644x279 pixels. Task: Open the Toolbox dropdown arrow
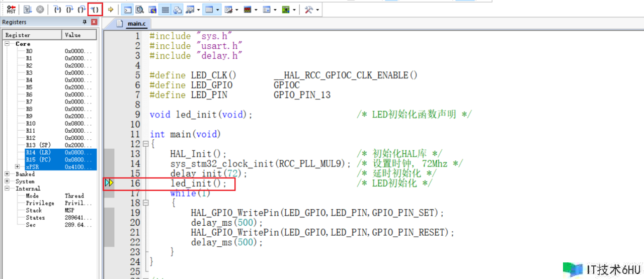tap(317, 10)
